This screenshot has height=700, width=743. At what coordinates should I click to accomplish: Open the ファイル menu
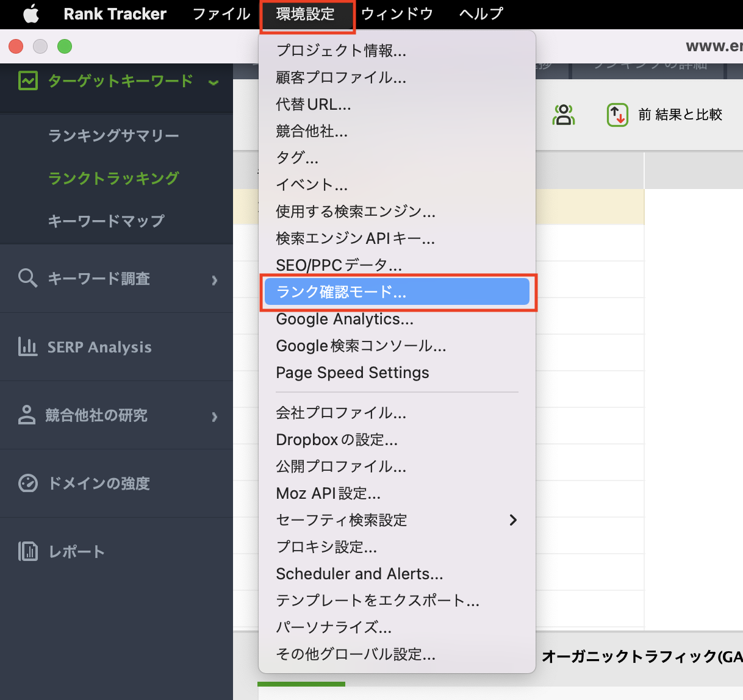click(x=221, y=13)
